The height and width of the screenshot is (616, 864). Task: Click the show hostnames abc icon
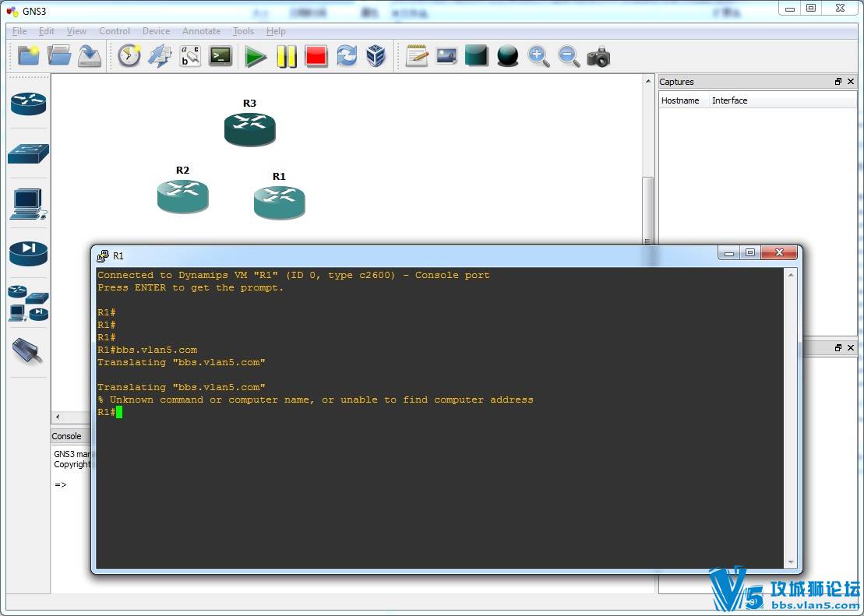coord(190,55)
